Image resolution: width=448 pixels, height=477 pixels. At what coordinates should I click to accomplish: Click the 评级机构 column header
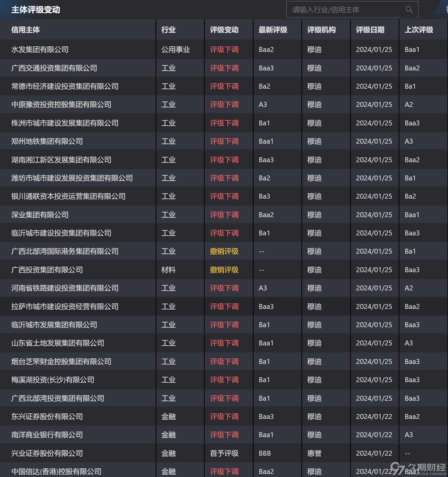pos(321,30)
